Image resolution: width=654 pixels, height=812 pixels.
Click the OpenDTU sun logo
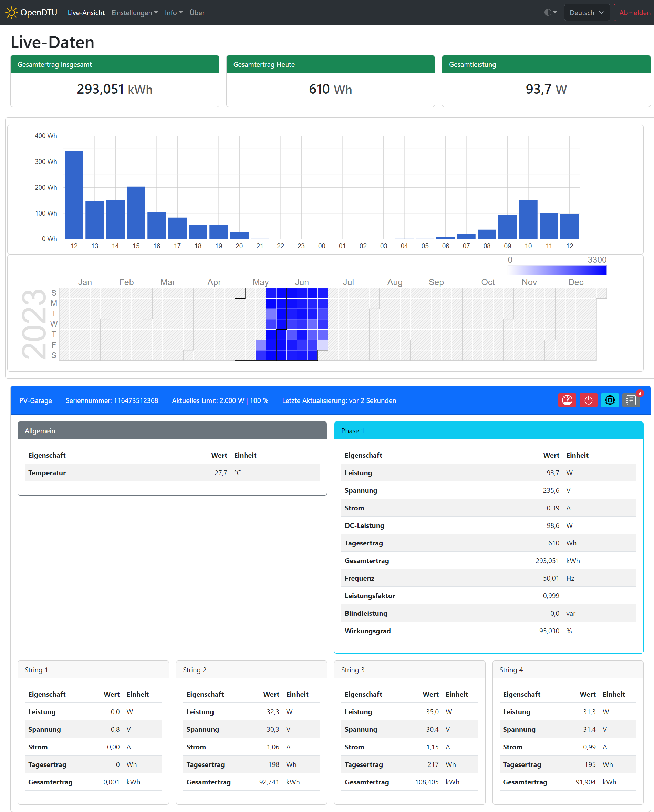coord(11,13)
